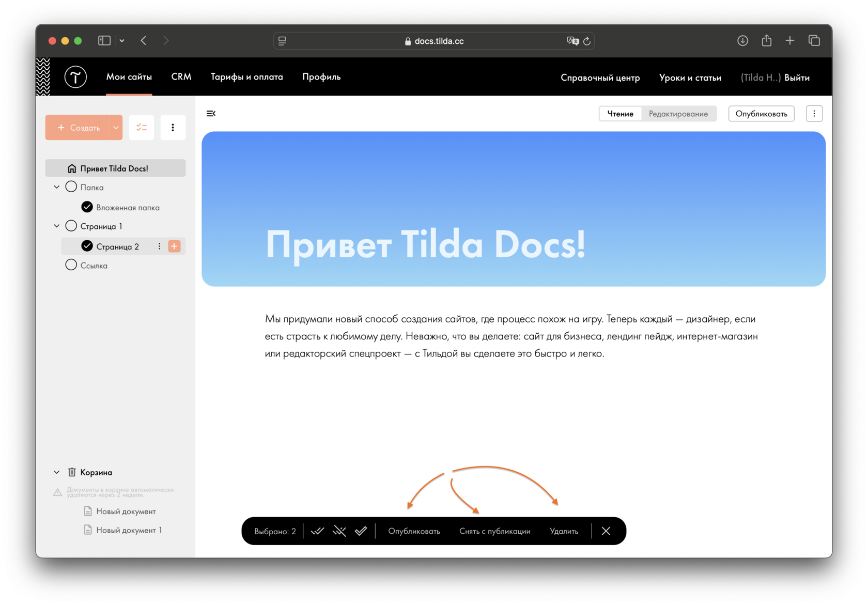Screen dimensions: 868x605
Task: Toggle the Safari sidebar icon
Action: (x=104, y=40)
